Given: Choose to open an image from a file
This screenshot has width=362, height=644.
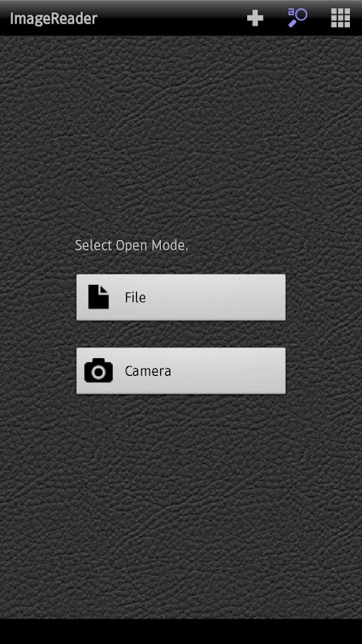Looking at the screenshot, I should coord(181,297).
